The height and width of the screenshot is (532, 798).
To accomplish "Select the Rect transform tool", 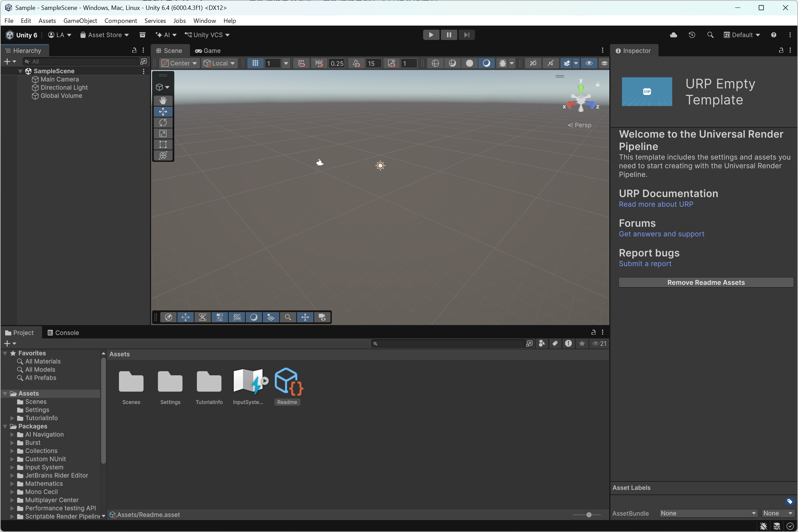I will pos(163,144).
